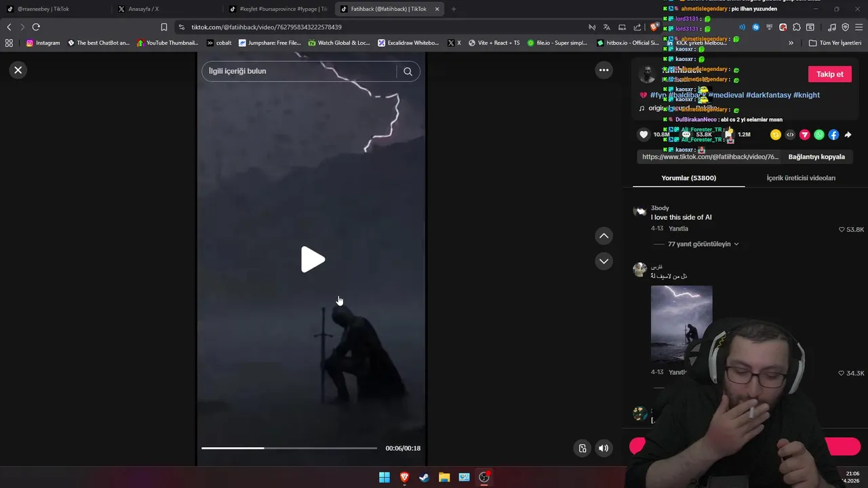Screen dimensions: 868x488
Task: Open more share options arrow
Action: click(x=848, y=135)
